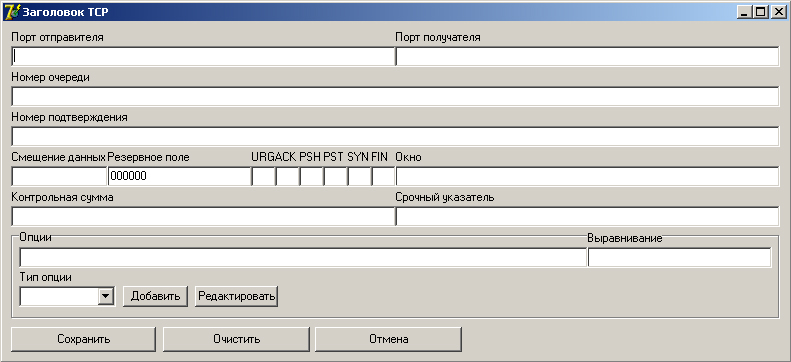The height and width of the screenshot is (362, 791).
Task: Click the Отмена button
Action: point(388,339)
